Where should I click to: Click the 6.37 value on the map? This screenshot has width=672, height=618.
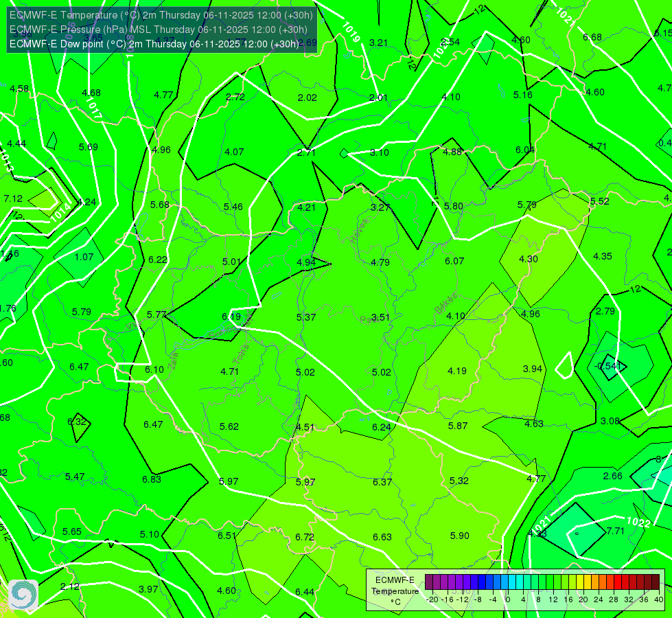click(382, 482)
